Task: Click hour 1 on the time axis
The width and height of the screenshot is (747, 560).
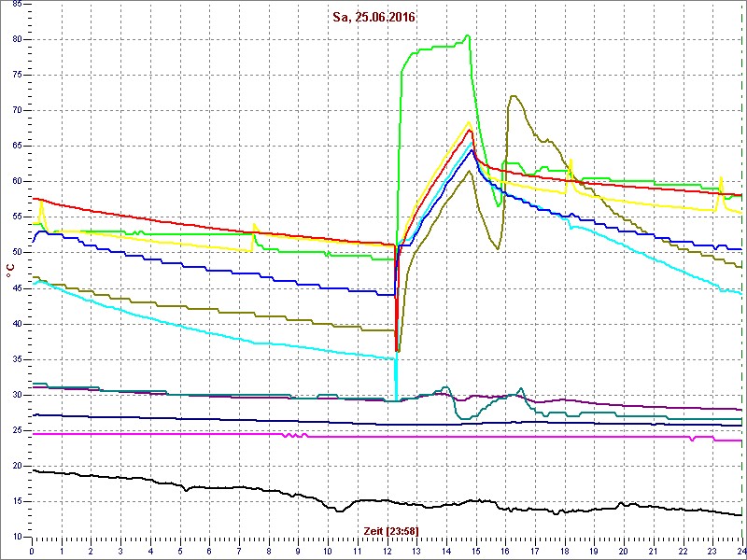Action: pyautogui.click(x=62, y=551)
